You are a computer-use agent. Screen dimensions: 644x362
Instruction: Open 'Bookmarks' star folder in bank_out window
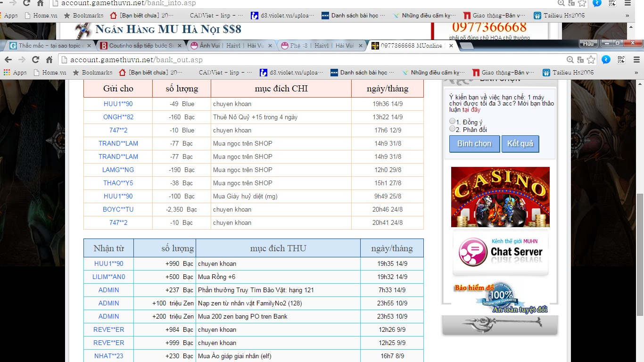click(92, 73)
